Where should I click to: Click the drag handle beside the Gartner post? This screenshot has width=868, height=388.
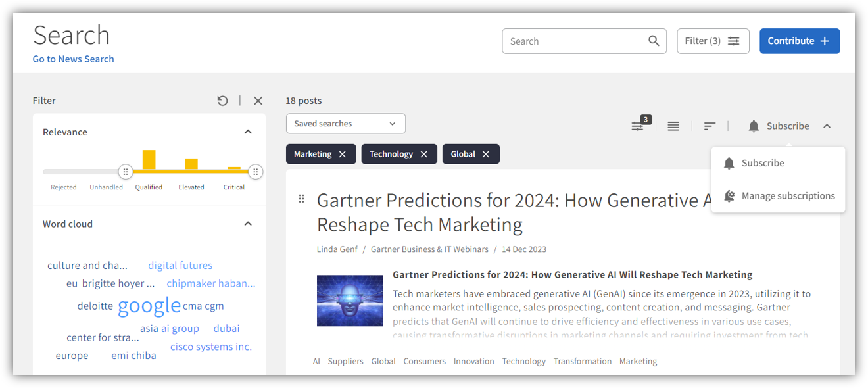pyautogui.click(x=302, y=199)
